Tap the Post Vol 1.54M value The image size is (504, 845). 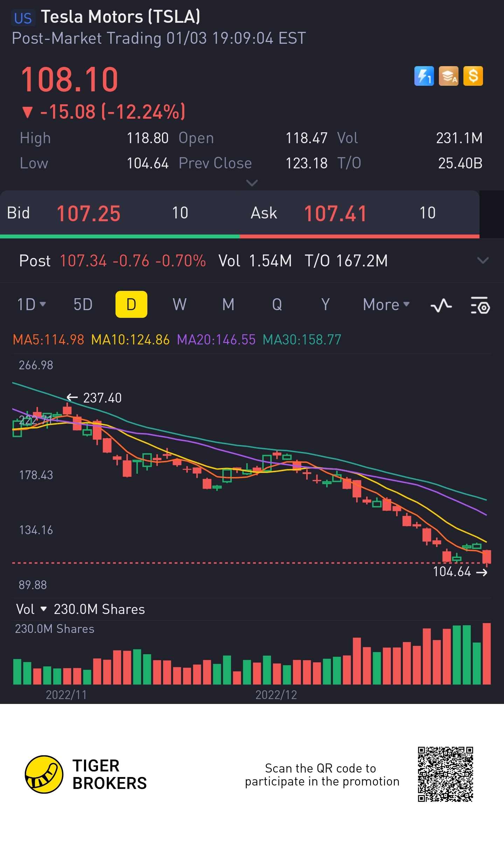pyautogui.click(x=271, y=261)
